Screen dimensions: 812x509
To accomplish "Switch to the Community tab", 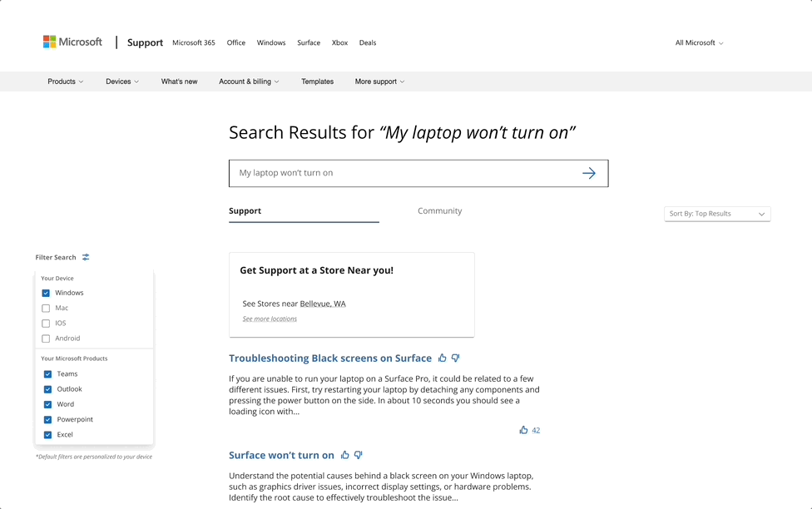I will tap(439, 210).
